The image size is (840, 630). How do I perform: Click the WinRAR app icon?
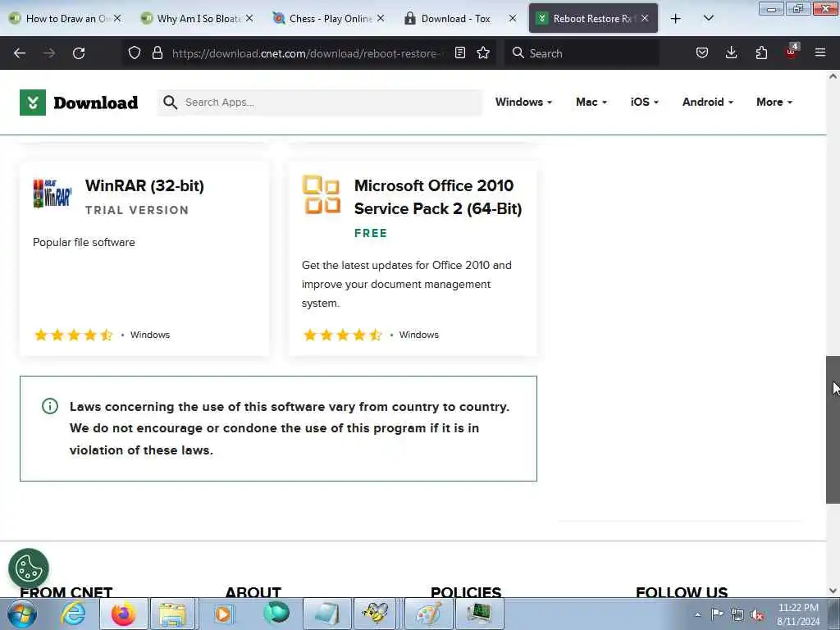point(52,193)
